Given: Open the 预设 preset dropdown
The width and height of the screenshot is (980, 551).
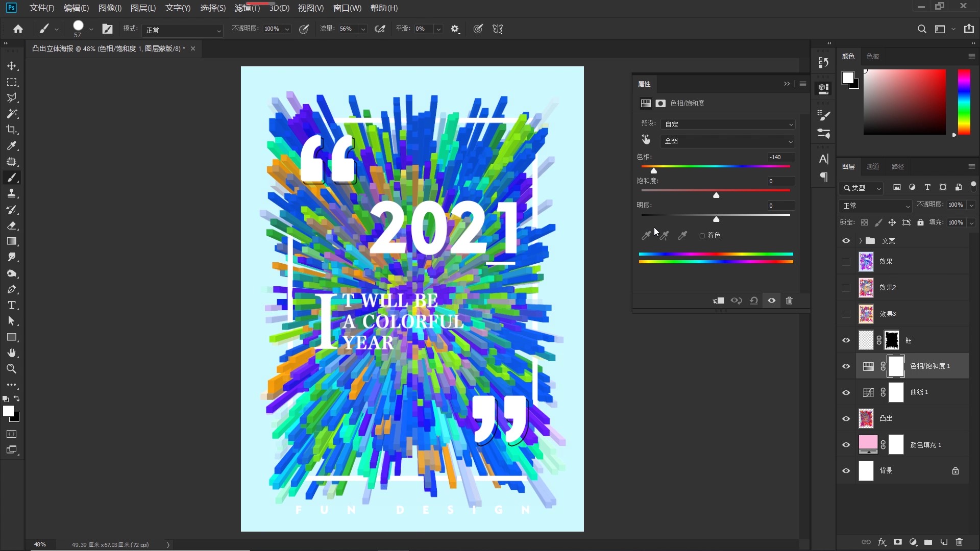Looking at the screenshot, I should coord(728,124).
